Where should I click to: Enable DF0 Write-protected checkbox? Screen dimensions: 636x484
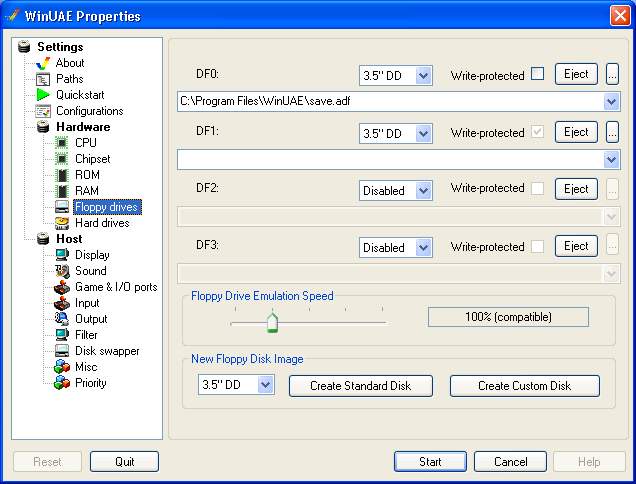538,74
